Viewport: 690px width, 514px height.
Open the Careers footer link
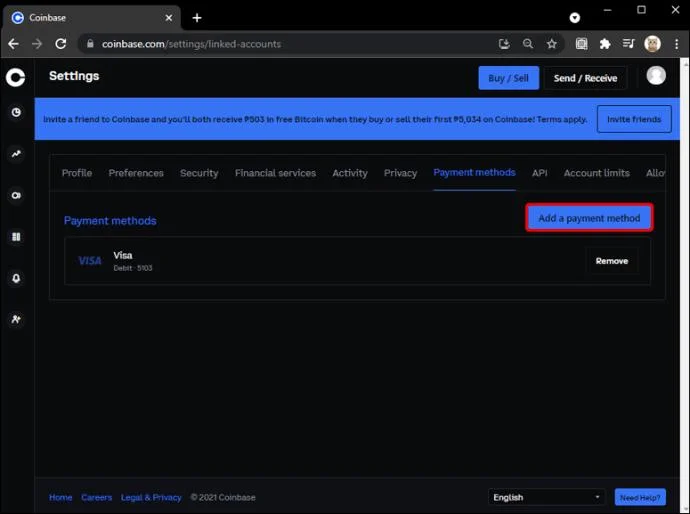tap(96, 498)
